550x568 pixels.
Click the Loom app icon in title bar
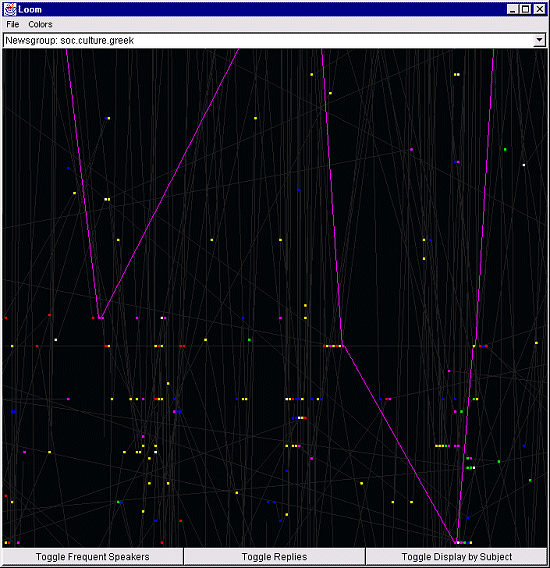(10, 9)
